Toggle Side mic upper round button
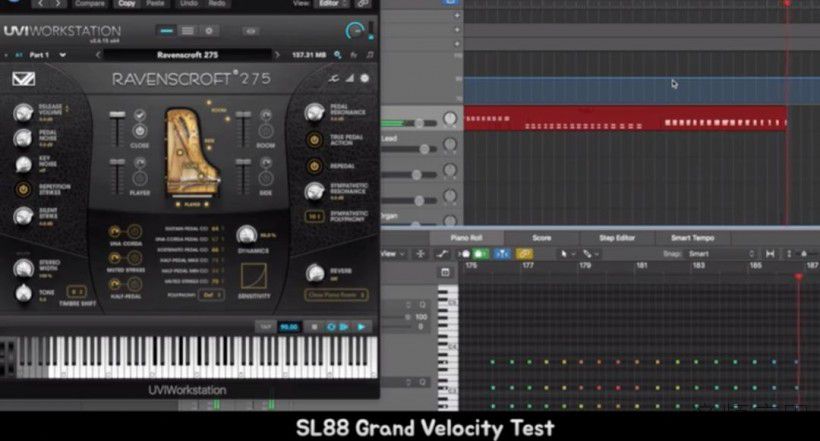The width and height of the screenshot is (820, 441). (x=266, y=163)
